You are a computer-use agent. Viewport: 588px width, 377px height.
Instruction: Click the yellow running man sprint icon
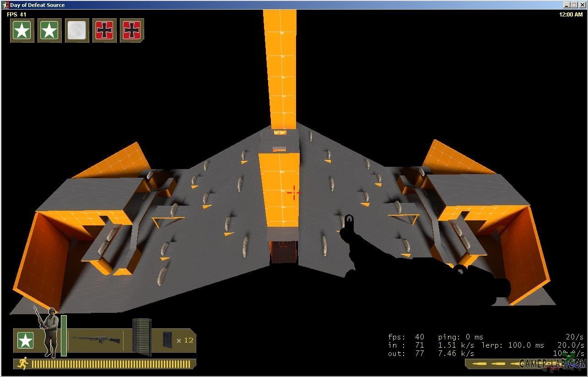[x=22, y=364]
